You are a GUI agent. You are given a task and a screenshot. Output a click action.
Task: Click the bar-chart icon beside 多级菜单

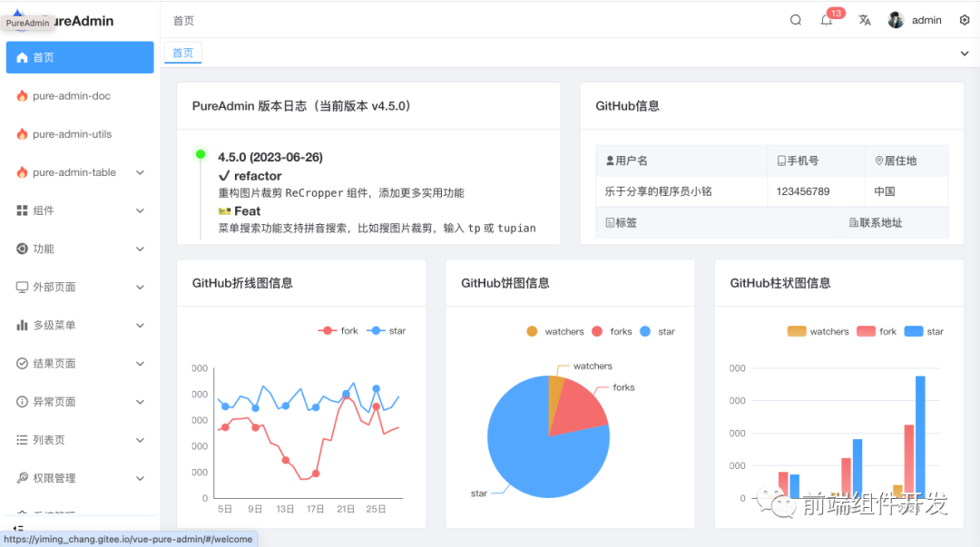pyautogui.click(x=24, y=325)
